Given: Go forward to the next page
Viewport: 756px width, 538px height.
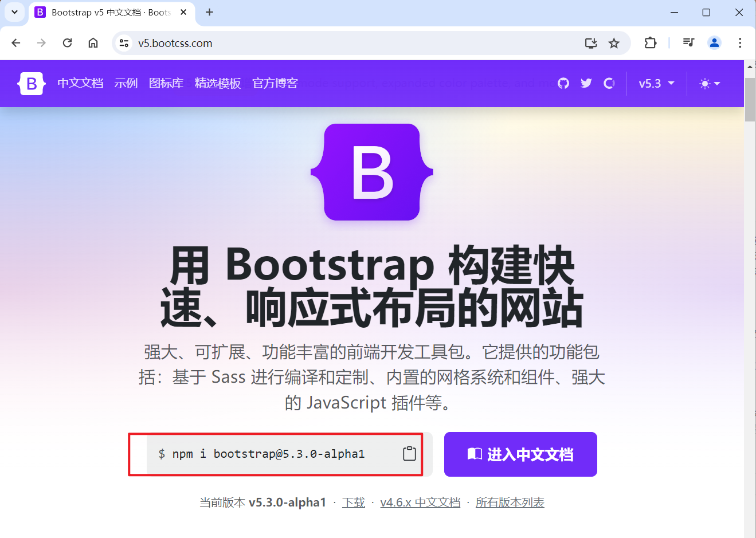Looking at the screenshot, I should pos(41,43).
